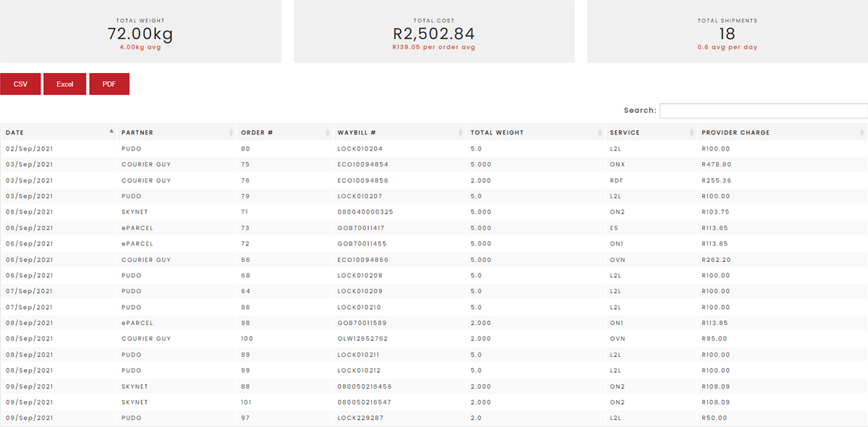The width and height of the screenshot is (868, 427).
Task: Click COURIER GUY partner in order 66 row
Action: coord(146,260)
